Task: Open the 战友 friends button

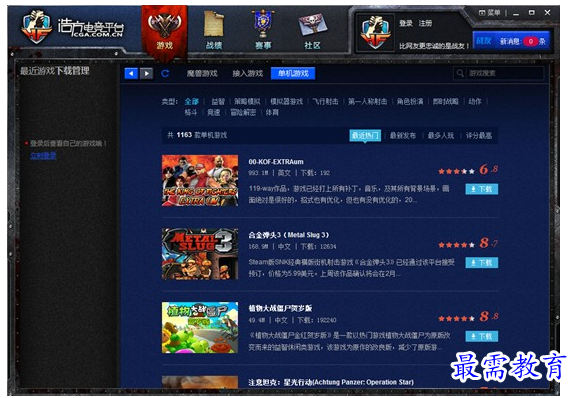Action: 483,41
